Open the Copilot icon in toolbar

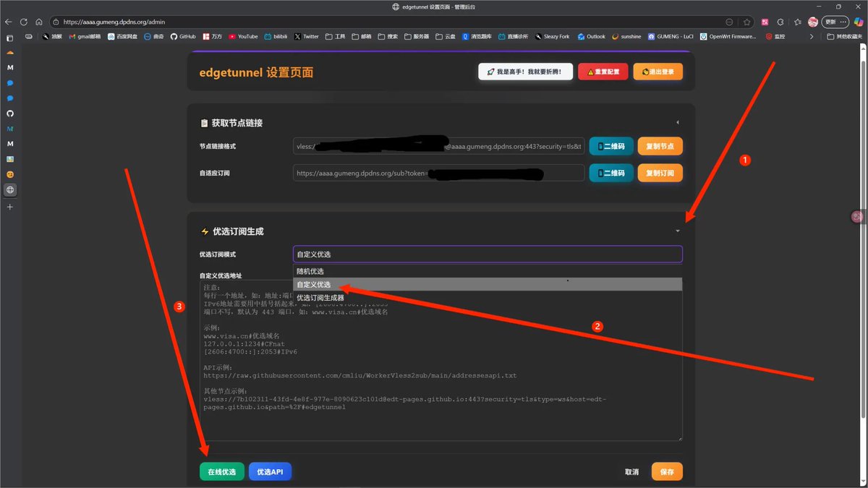tap(858, 22)
